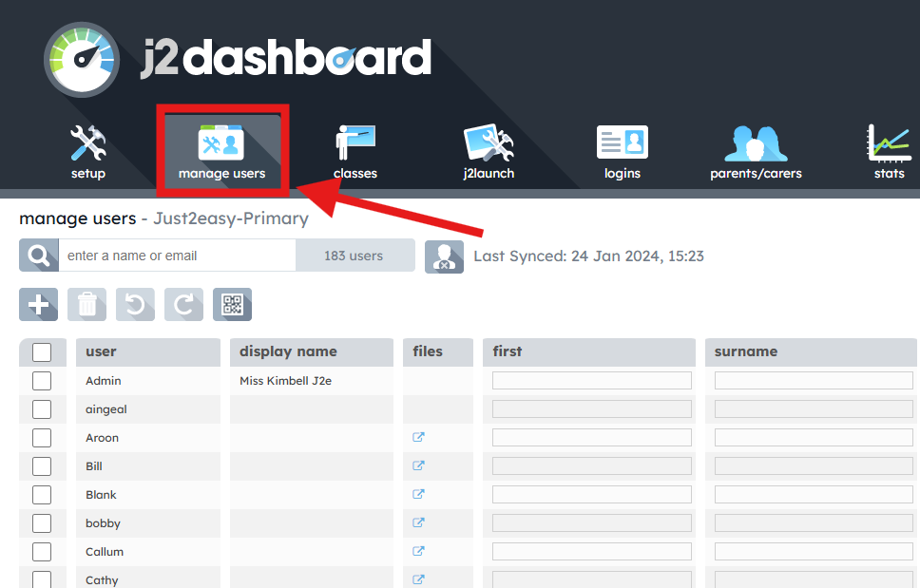Open the stats section

(x=889, y=152)
